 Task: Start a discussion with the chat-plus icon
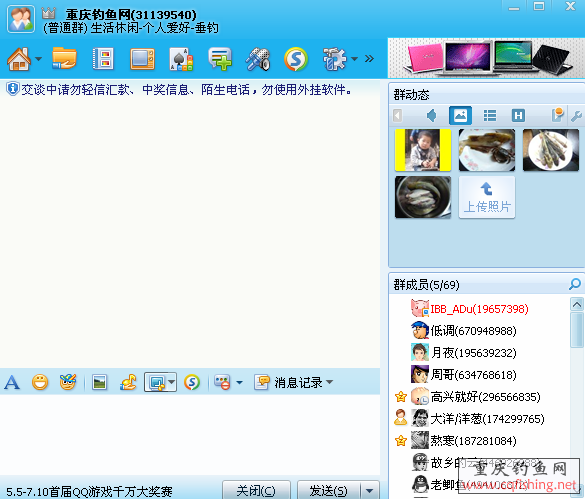pyautogui.click(x=220, y=59)
